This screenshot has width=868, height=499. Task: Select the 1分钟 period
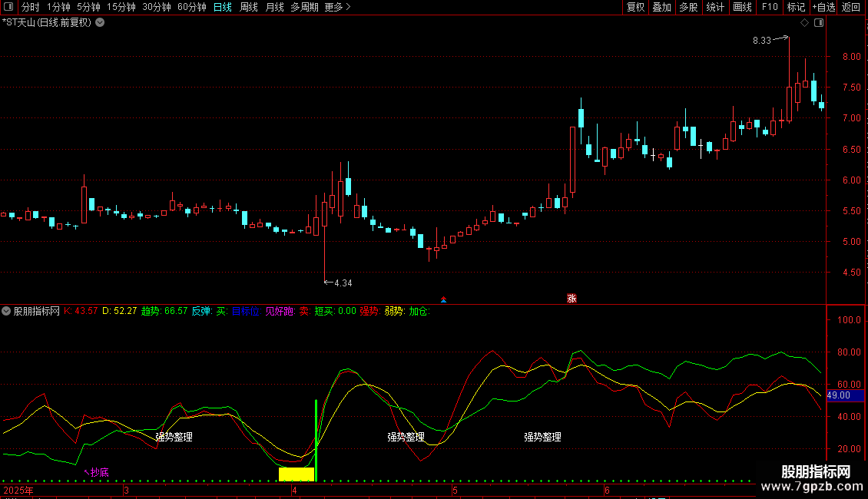(x=58, y=7)
